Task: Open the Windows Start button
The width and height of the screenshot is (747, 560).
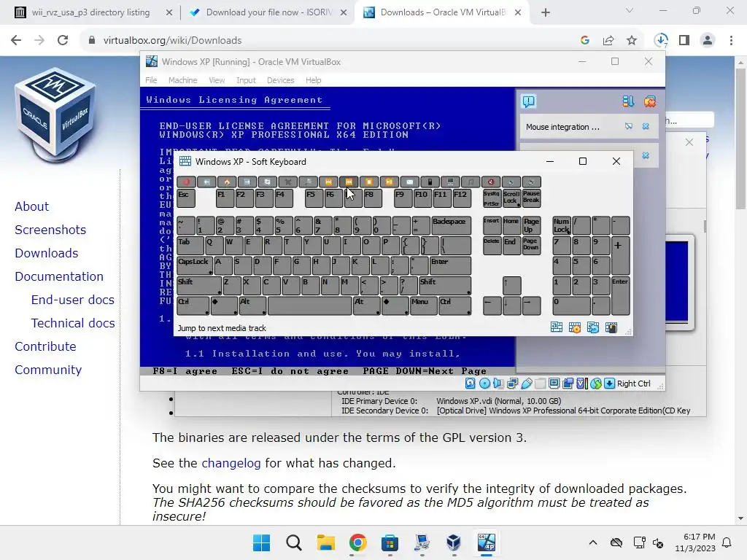Action: (262, 542)
